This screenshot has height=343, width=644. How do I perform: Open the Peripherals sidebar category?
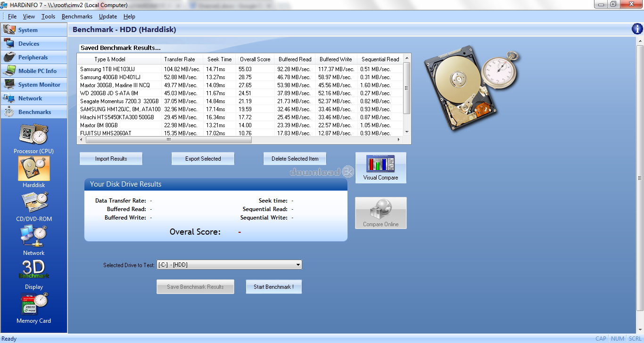pos(34,57)
